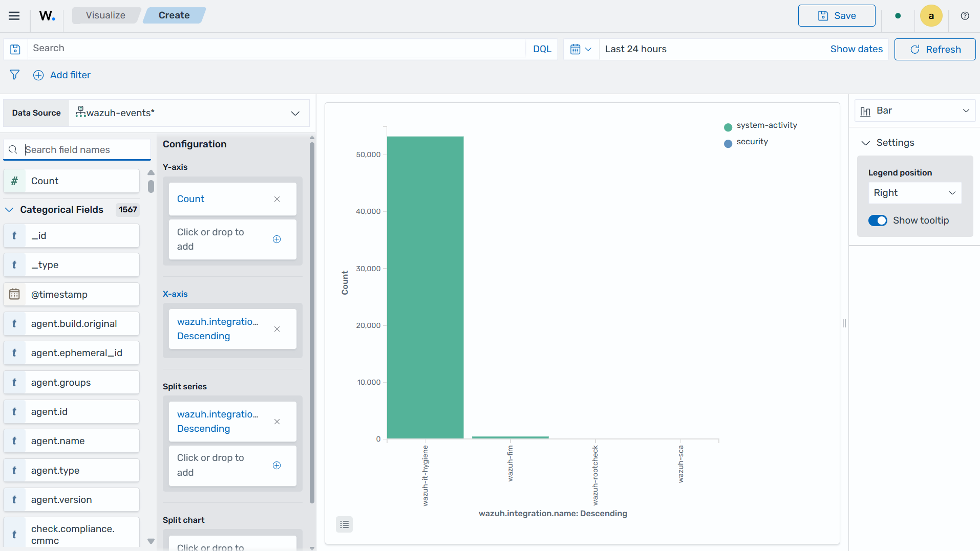The width and height of the screenshot is (980, 551).
Task: Select the Create breadcrumb tab
Action: pyautogui.click(x=174, y=15)
